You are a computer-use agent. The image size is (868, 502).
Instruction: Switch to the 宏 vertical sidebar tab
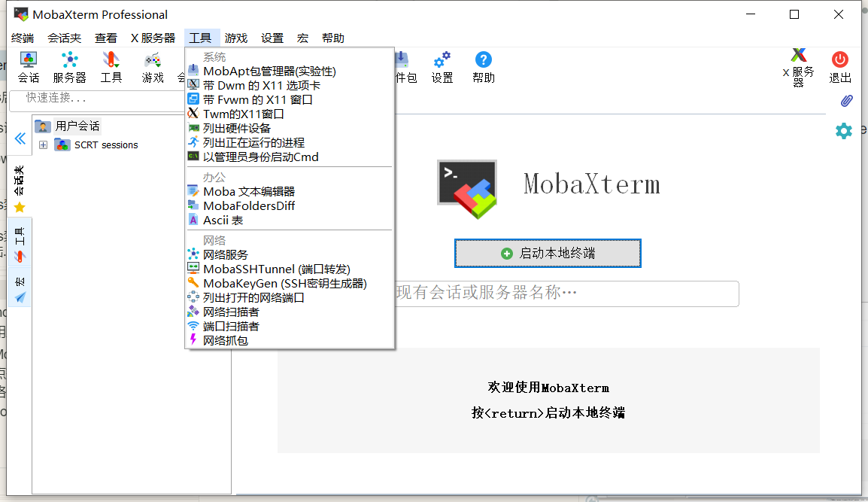coord(20,289)
